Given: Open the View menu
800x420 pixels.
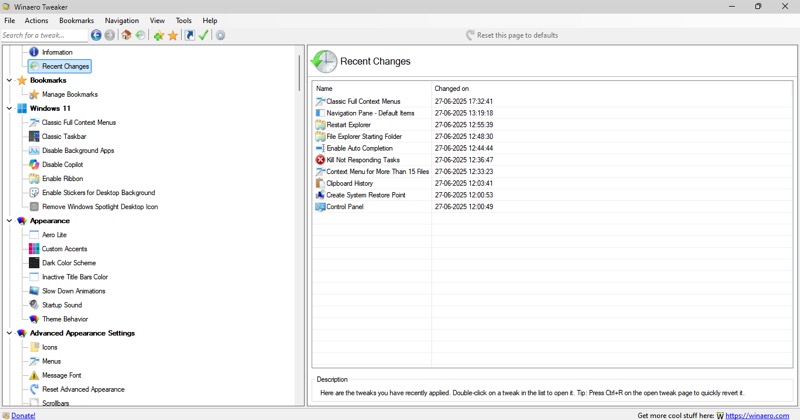Looking at the screenshot, I should (x=157, y=20).
